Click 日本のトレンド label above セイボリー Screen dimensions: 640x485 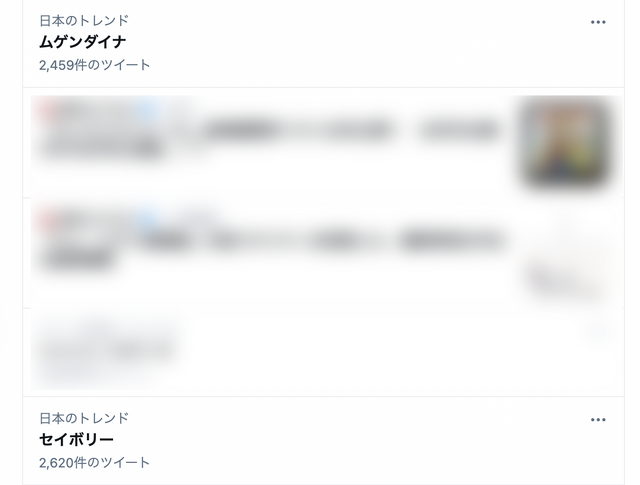pyautogui.click(x=84, y=418)
